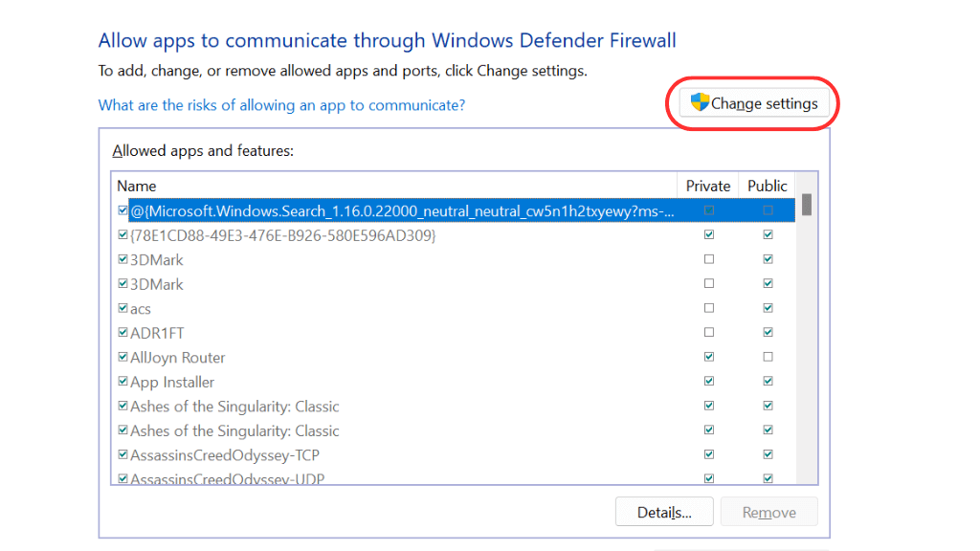Uncheck the allowed checkbox left of AllJoyn Router

click(x=122, y=358)
